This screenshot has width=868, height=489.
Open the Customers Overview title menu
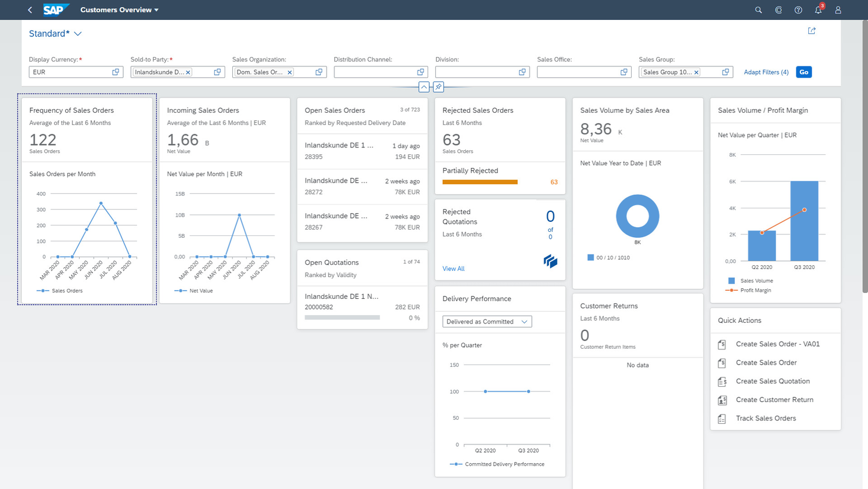[119, 10]
